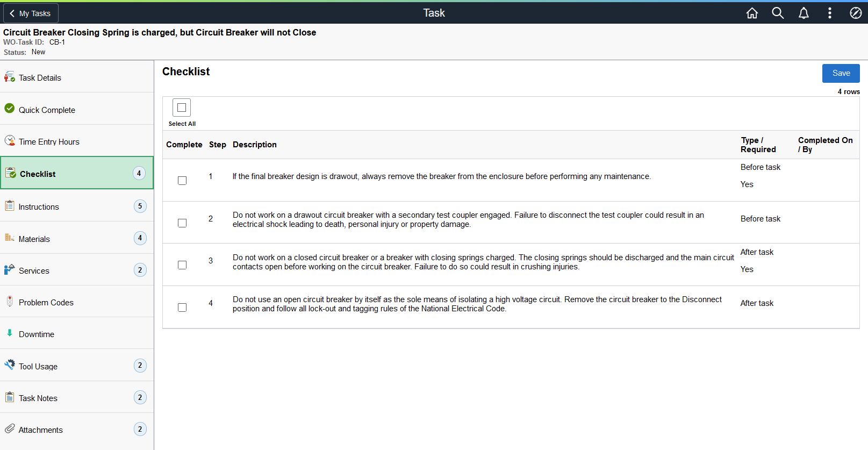The height and width of the screenshot is (450, 868).
Task: Click the Attachments paperclip icon
Action: click(10, 428)
